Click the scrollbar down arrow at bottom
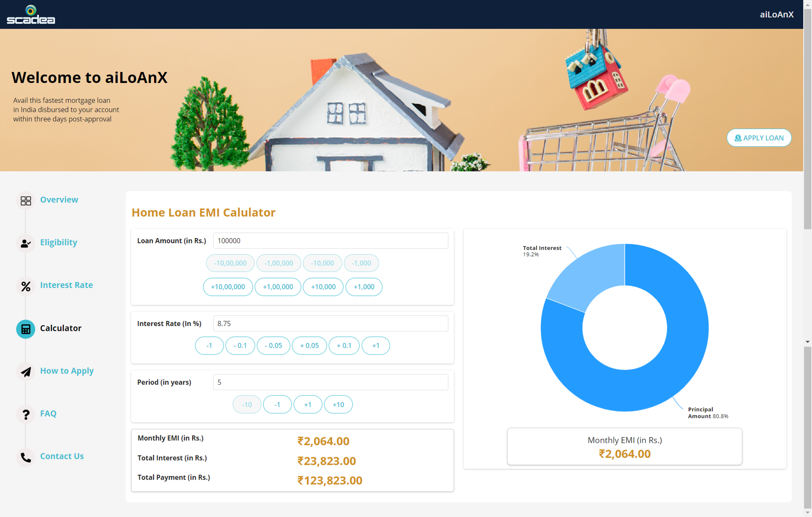812x517 pixels. [x=807, y=513]
